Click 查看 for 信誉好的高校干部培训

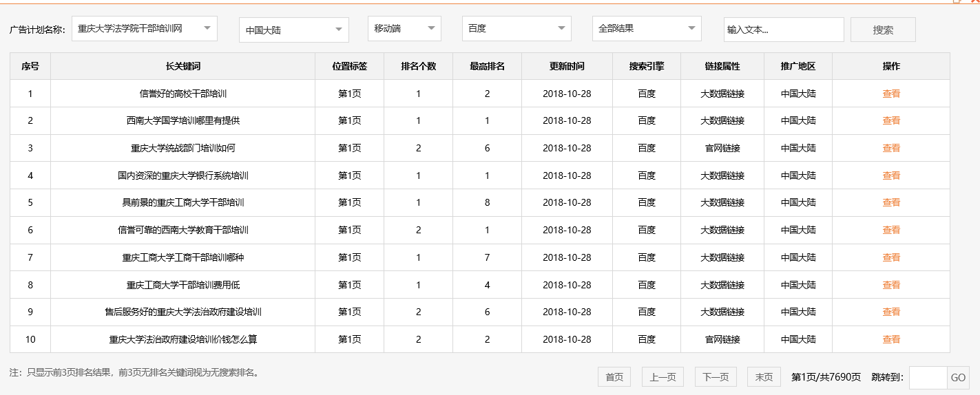tap(891, 94)
